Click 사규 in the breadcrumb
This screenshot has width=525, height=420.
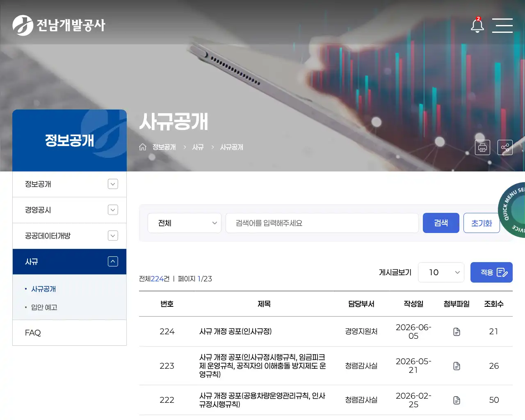click(198, 147)
